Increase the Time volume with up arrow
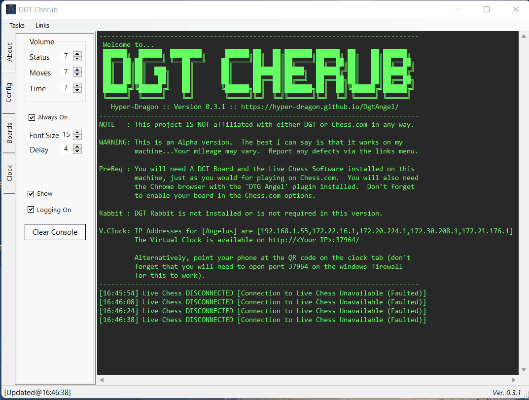The image size is (529, 400). point(77,85)
